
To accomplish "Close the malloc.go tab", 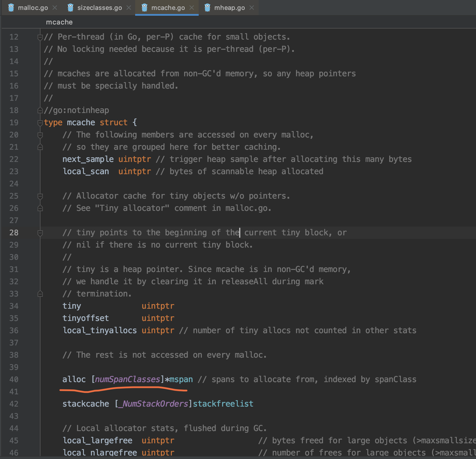I will (x=55, y=8).
